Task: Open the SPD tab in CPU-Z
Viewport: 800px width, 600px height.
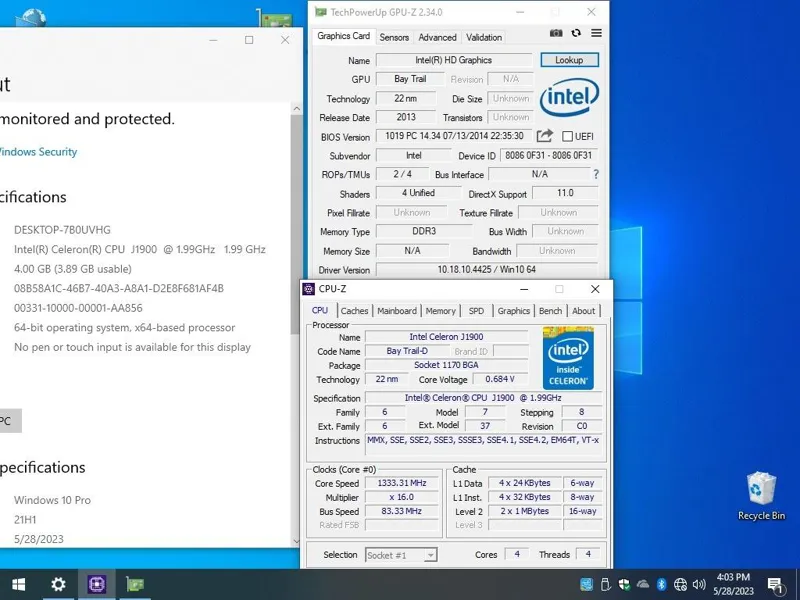Action: (x=476, y=311)
